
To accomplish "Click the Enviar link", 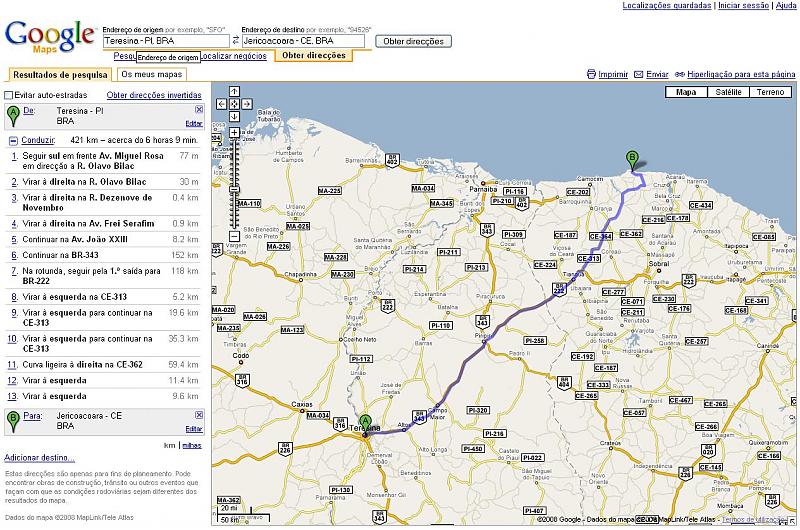I will (x=657, y=74).
